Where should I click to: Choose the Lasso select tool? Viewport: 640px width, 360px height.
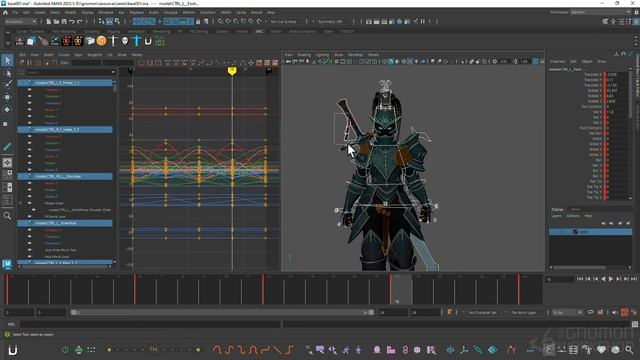pos(7,73)
